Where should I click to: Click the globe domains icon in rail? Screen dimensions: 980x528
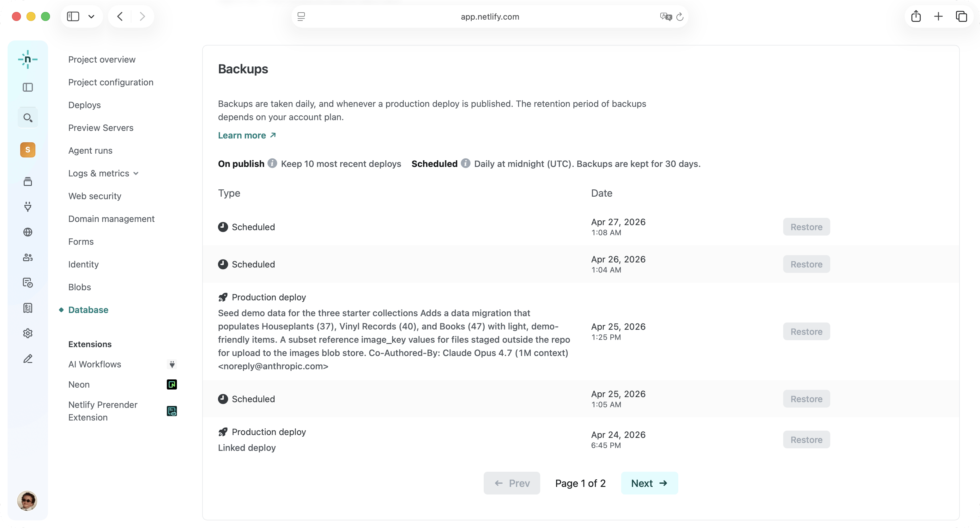[x=27, y=232]
